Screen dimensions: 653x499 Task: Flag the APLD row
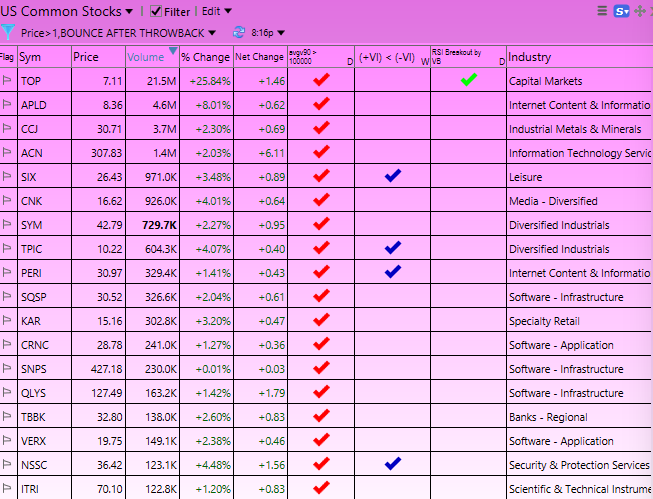pos(7,104)
